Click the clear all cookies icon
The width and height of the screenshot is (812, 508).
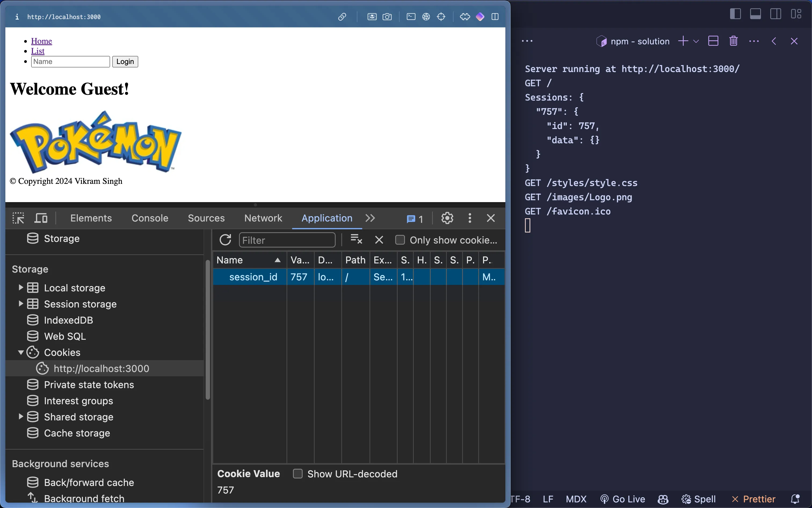click(356, 239)
